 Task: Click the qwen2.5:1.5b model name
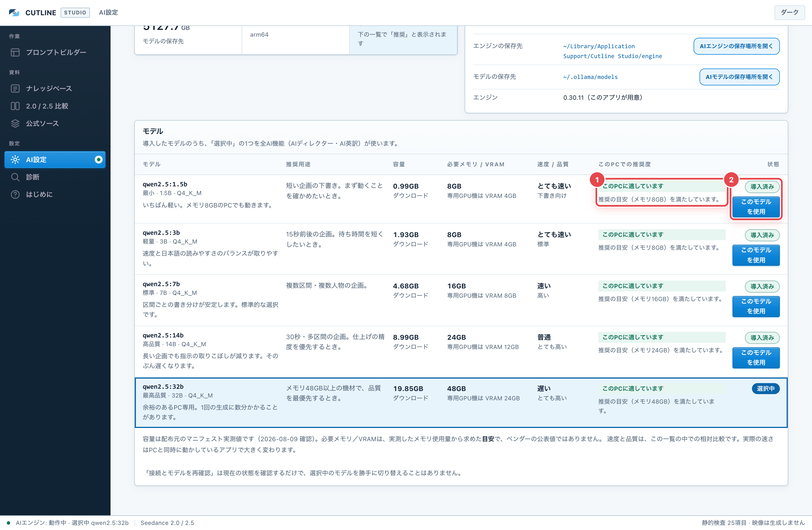[x=165, y=184]
